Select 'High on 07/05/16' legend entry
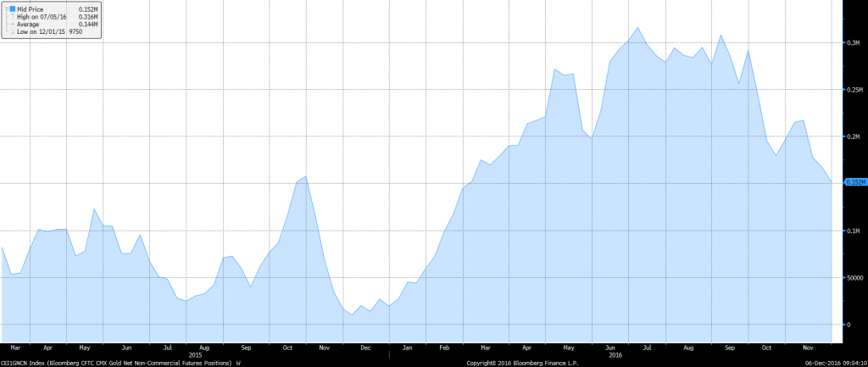Viewport: 868px width, 367px height. tap(42, 17)
